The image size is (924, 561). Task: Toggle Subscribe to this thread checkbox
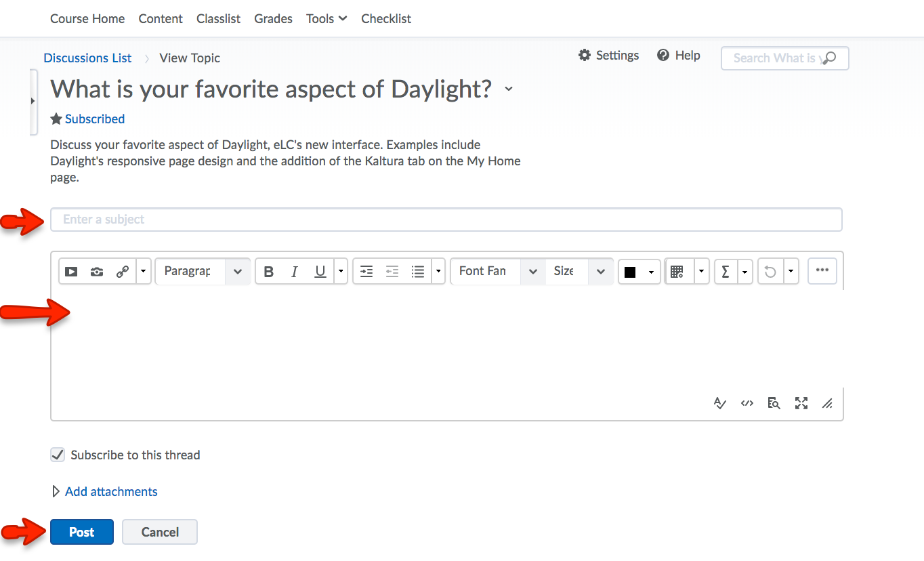[58, 455]
